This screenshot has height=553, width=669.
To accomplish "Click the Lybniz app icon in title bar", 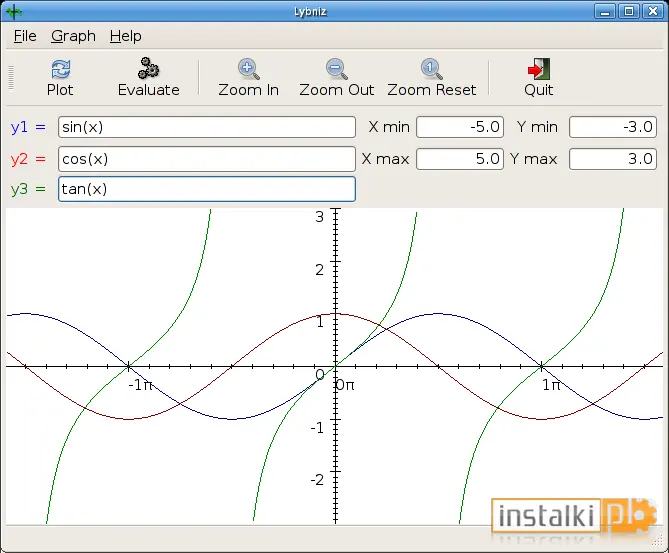I will click(x=14, y=12).
